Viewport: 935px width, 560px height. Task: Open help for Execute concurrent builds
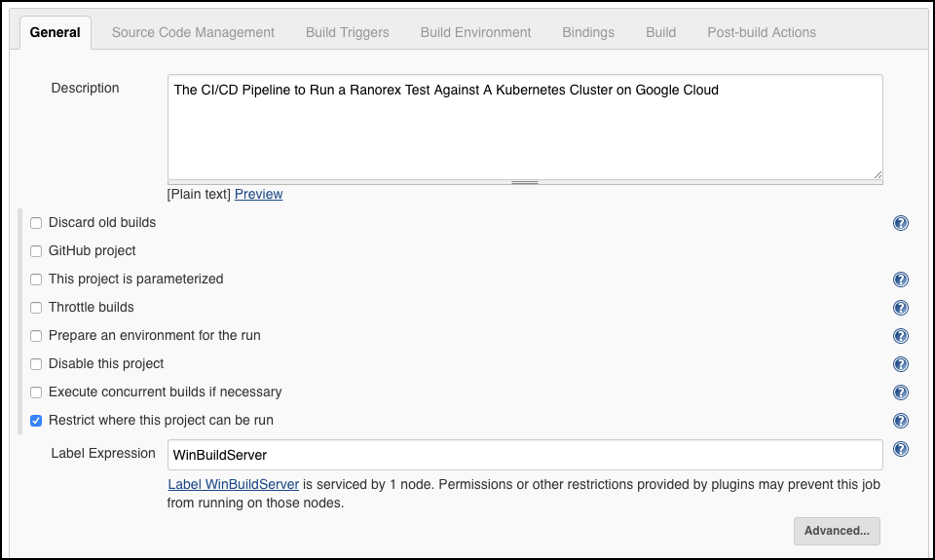900,392
